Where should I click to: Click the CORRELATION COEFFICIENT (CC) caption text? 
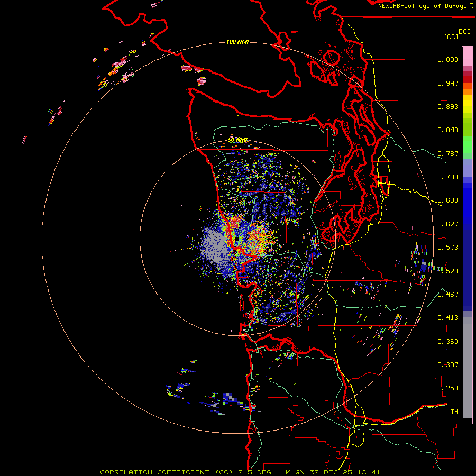point(167,472)
